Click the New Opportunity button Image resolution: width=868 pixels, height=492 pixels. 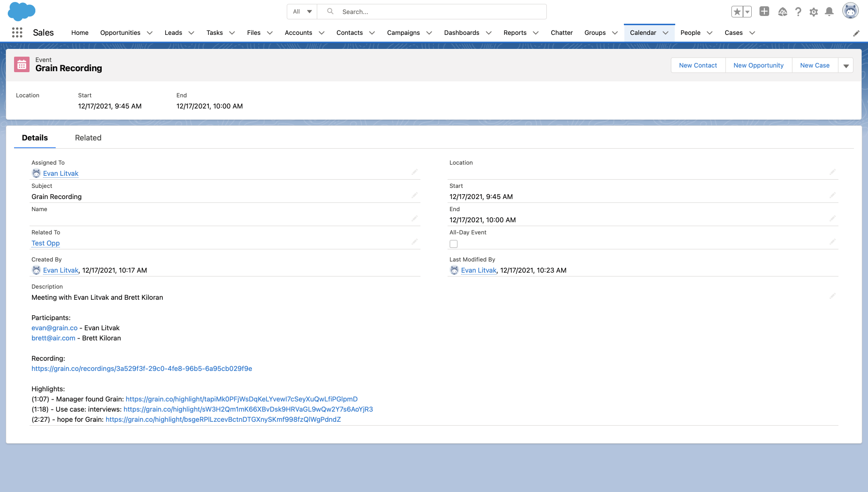[758, 65]
